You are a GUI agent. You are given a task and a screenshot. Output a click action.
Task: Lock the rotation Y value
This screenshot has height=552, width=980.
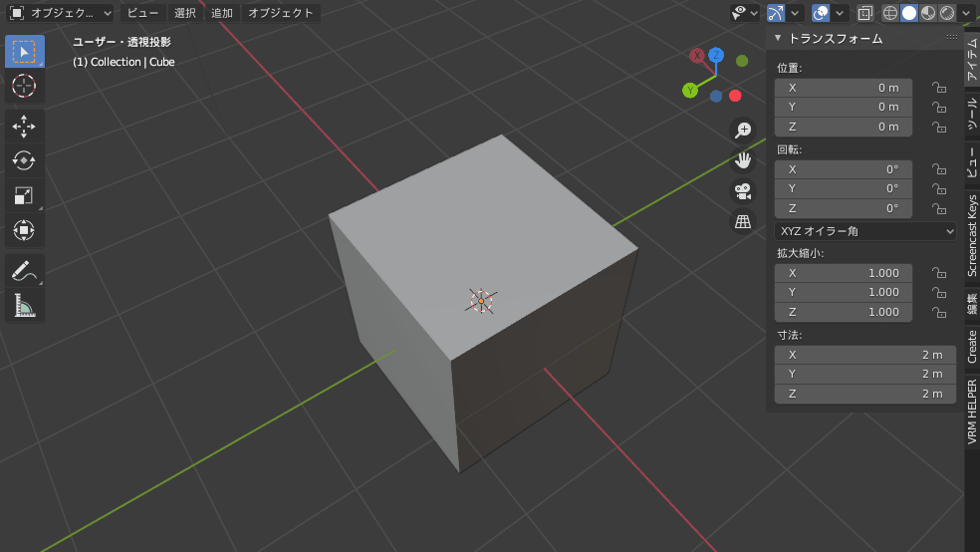939,188
